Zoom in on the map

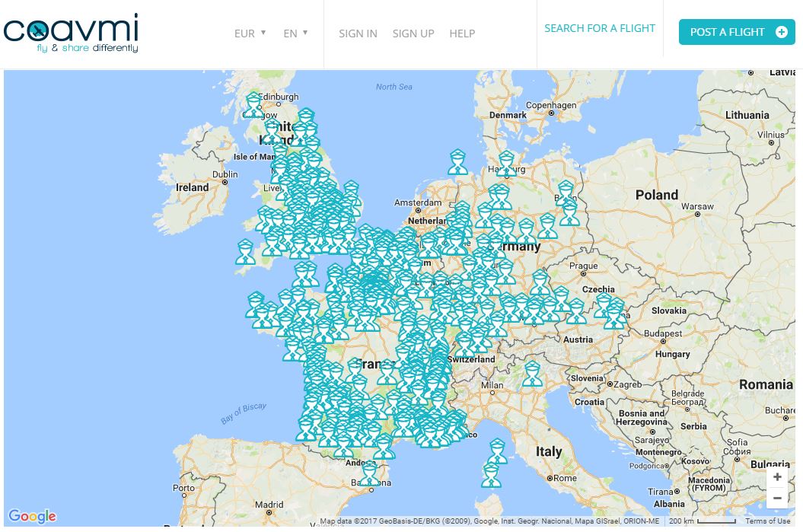tap(777, 476)
